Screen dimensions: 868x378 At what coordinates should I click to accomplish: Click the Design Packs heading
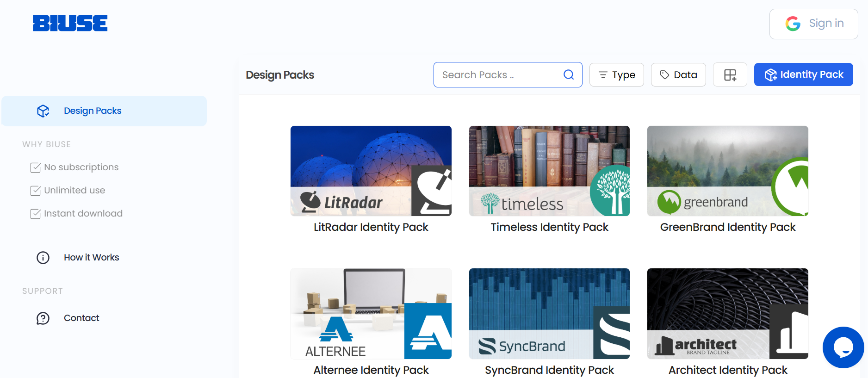click(280, 75)
